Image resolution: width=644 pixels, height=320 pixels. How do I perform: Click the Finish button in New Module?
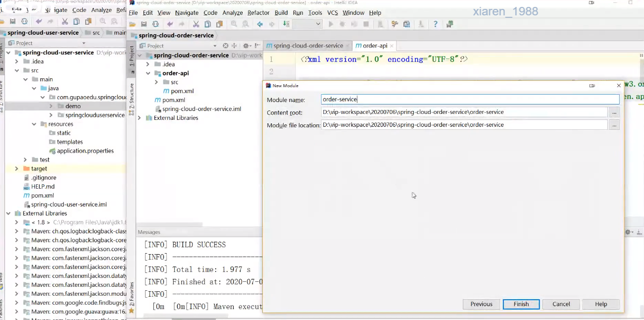coord(521,304)
